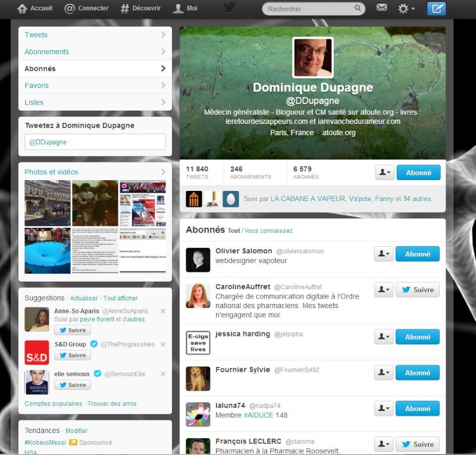Go to the Moi profile tab

pyautogui.click(x=185, y=8)
